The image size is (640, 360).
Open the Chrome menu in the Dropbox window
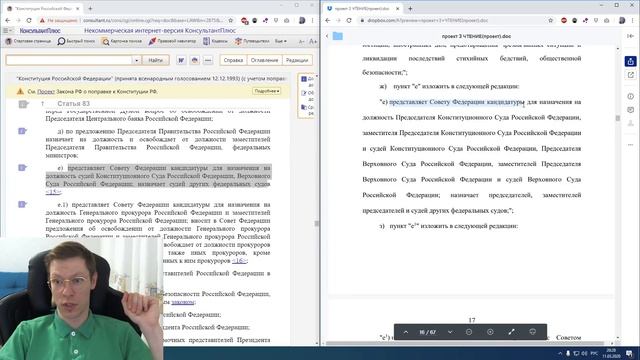pos(632,20)
